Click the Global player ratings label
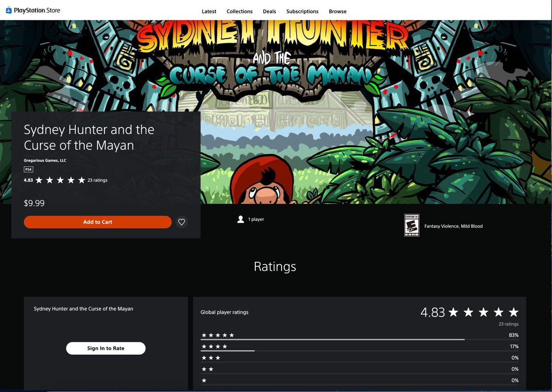This screenshot has height=392, width=552. tap(224, 312)
